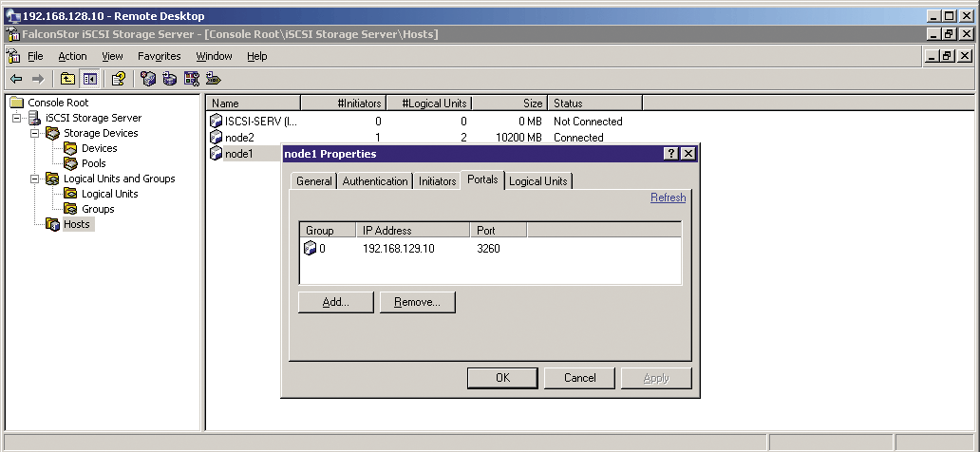
Task: Click the host server toolbar icon
Action: click(x=147, y=79)
